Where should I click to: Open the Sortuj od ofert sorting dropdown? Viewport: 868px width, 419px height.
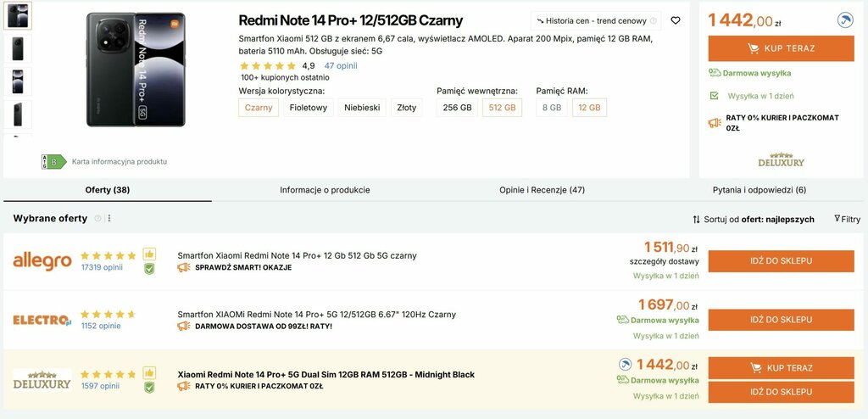753,220
